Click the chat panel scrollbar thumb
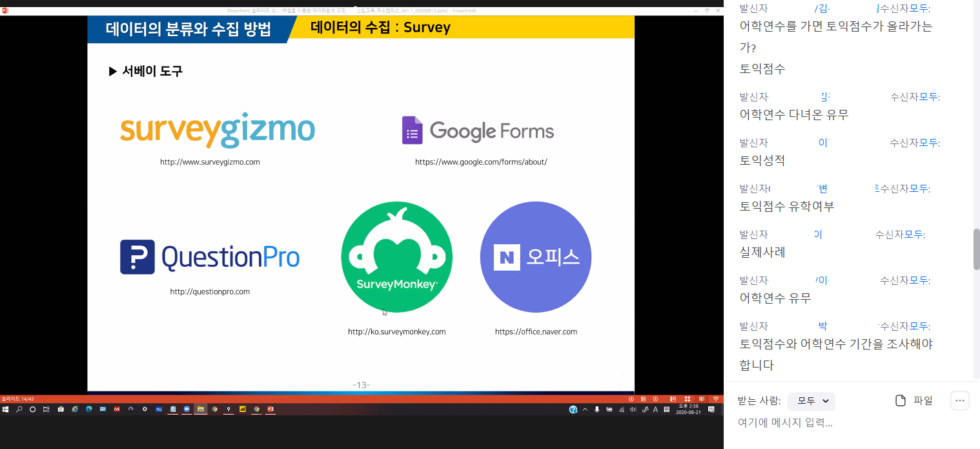Image resolution: width=980 pixels, height=449 pixels. pos(976,249)
